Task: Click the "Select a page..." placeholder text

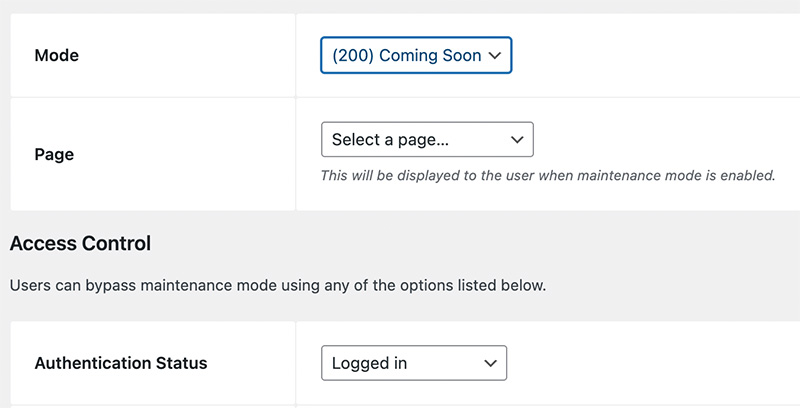Action: point(390,140)
